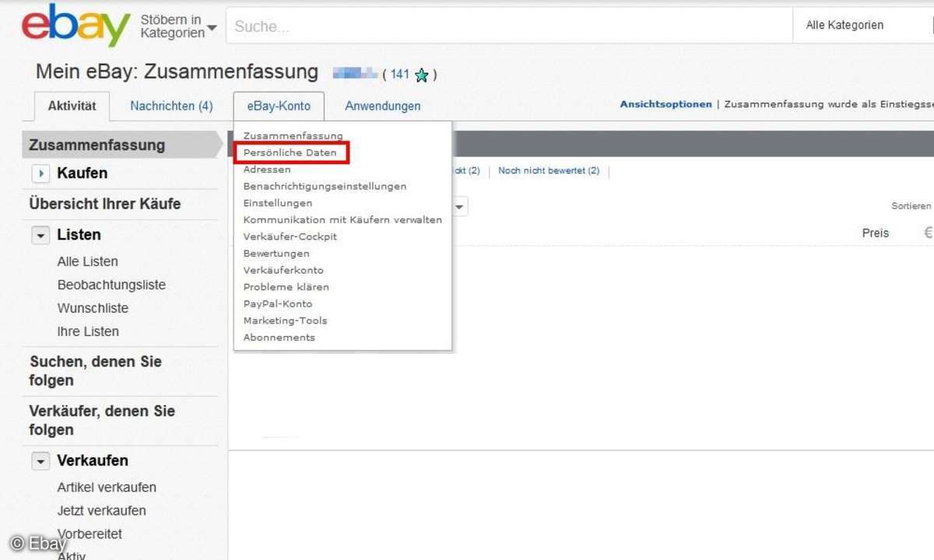Open Beobachtungsliste in the sidebar

[111, 285]
